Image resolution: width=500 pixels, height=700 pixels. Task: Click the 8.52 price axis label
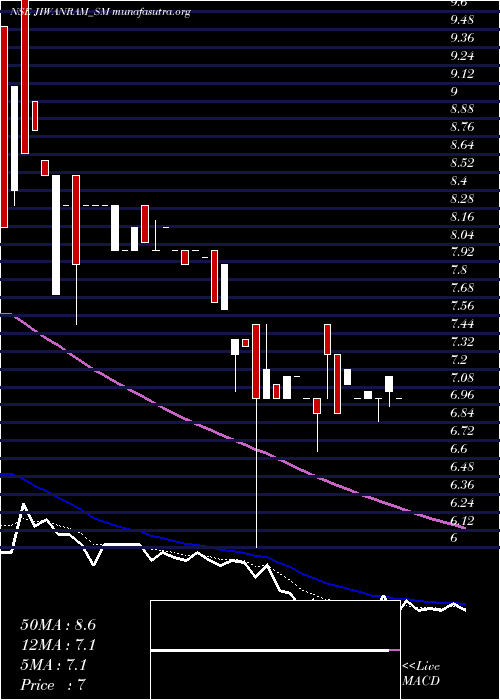point(462,163)
